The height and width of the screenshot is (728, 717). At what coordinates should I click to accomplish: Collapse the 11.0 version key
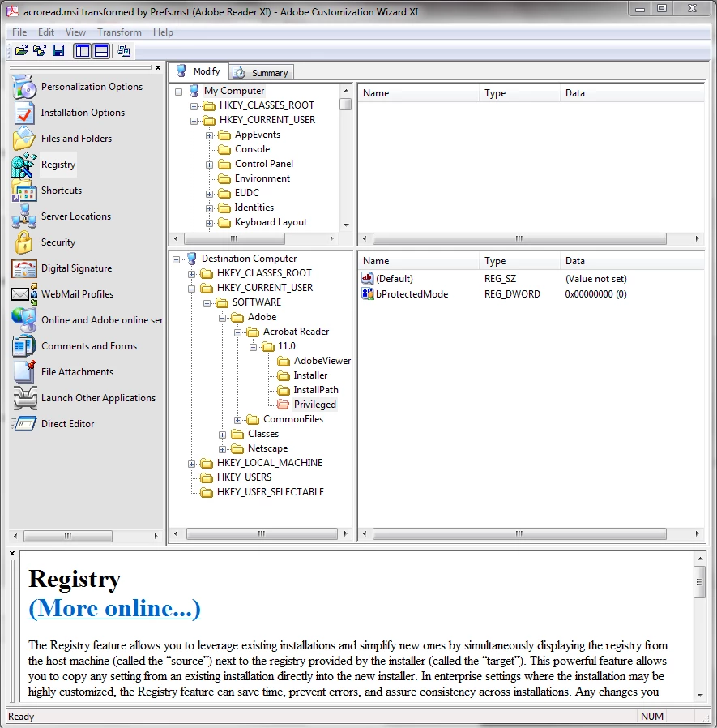tap(253, 347)
